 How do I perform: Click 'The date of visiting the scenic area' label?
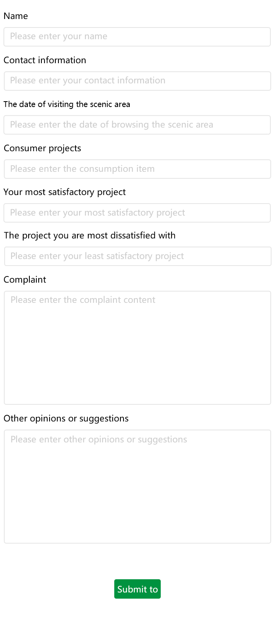[67, 104]
